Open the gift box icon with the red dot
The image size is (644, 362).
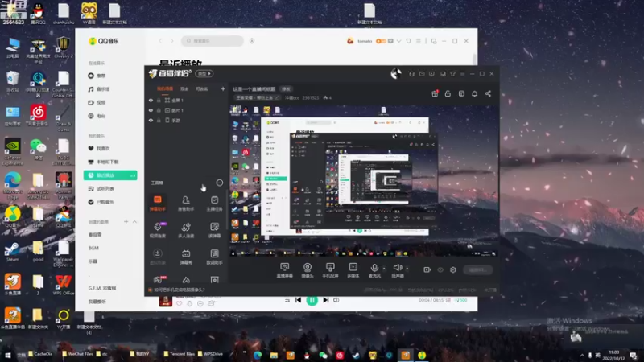[435, 93]
